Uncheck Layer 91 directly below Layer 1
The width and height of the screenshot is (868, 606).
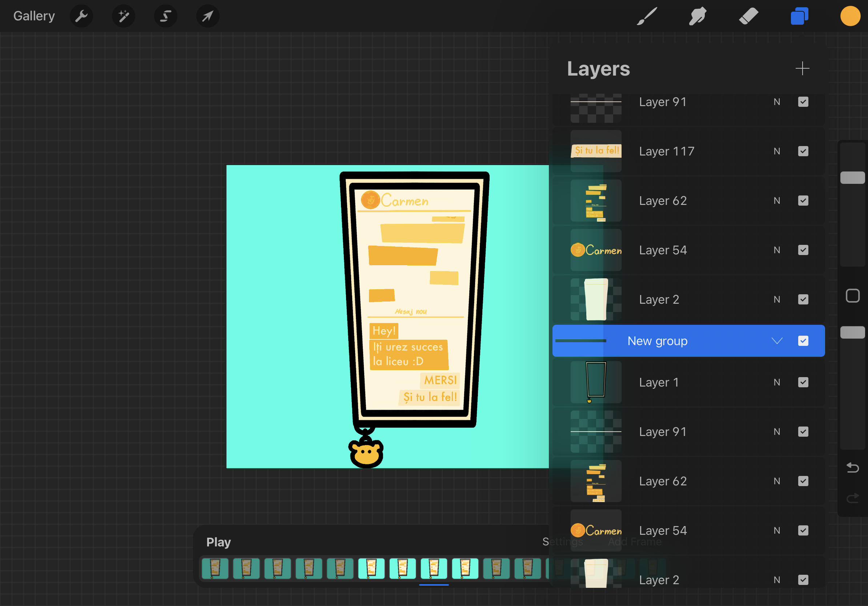[x=803, y=432]
